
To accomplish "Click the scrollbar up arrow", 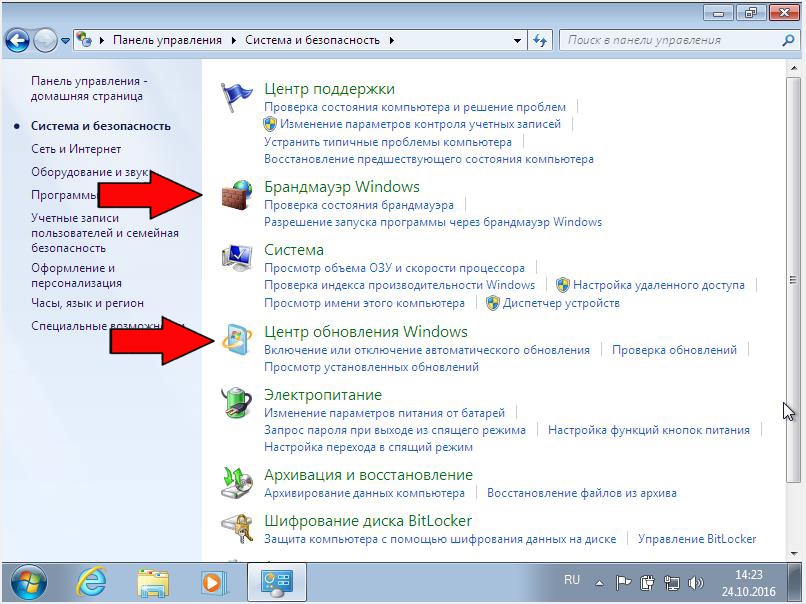I will coord(793,69).
